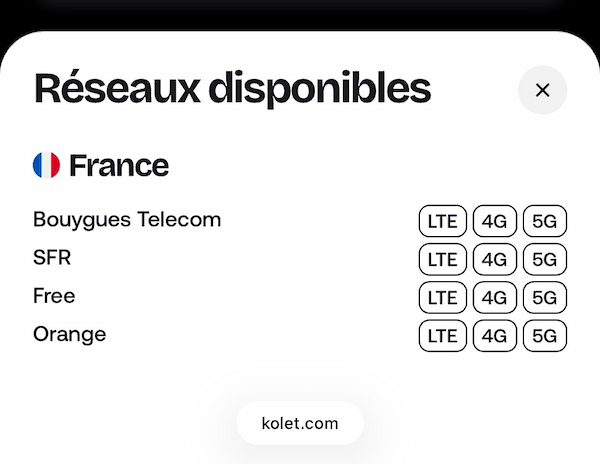Select the 5G badge for SFR
Image resolution: width=600 pixels, height=464 pixels.
[545, 259]
